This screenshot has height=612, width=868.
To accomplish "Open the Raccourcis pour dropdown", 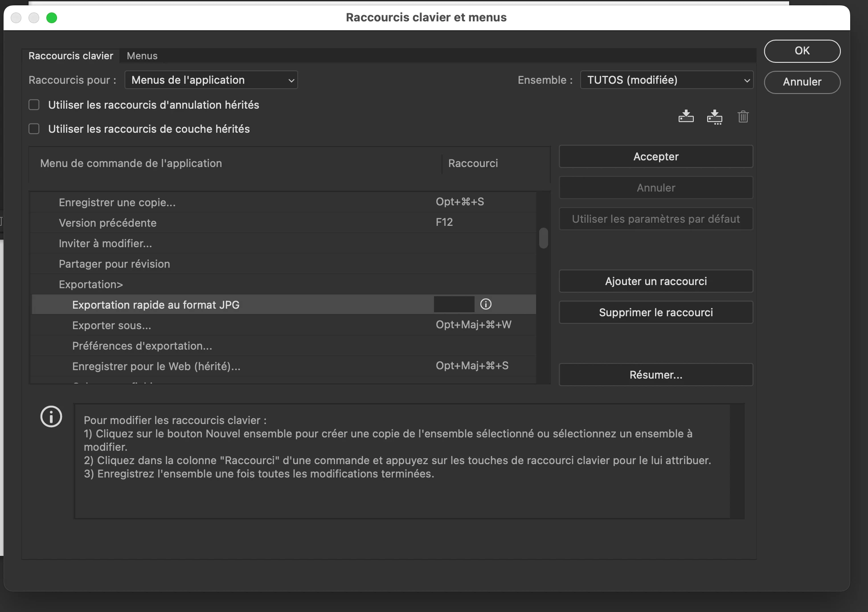I will tap(211, 80).
